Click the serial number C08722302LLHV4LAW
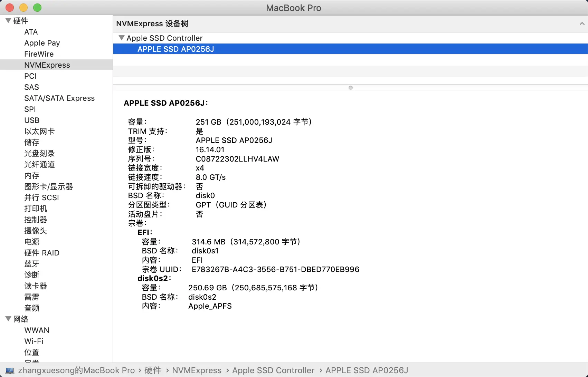The height and width of the screenshot is (377, 588). pyautogui.click(x=237, y=159)
